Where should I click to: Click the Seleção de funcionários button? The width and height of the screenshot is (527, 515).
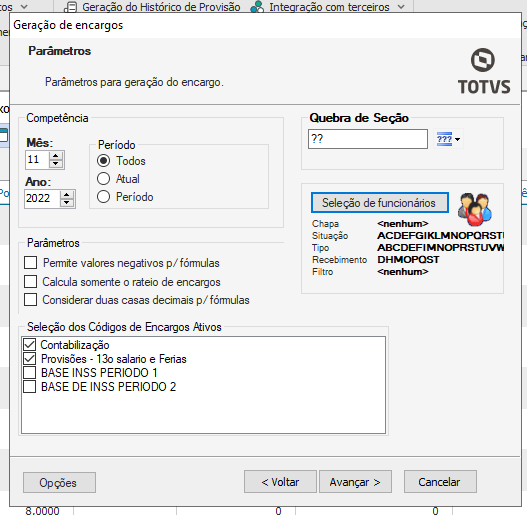coord(380,203)
